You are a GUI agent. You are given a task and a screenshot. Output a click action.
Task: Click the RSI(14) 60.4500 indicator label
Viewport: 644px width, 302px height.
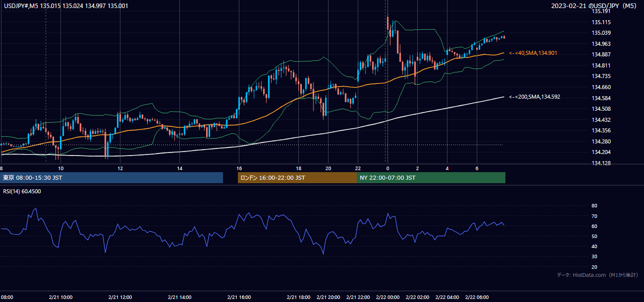(22, 191)
